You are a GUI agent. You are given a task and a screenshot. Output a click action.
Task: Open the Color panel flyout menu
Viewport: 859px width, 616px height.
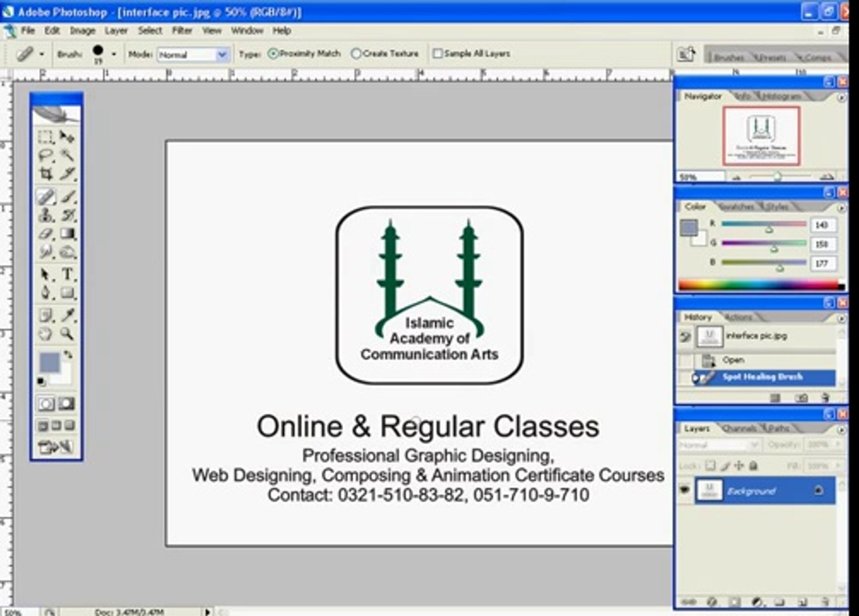[841, 208]
